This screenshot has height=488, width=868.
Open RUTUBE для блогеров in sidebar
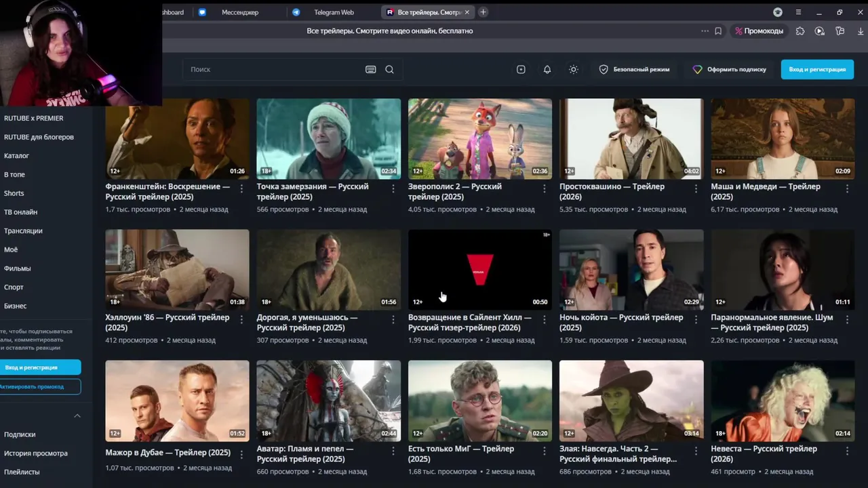(x=39, y=137)
